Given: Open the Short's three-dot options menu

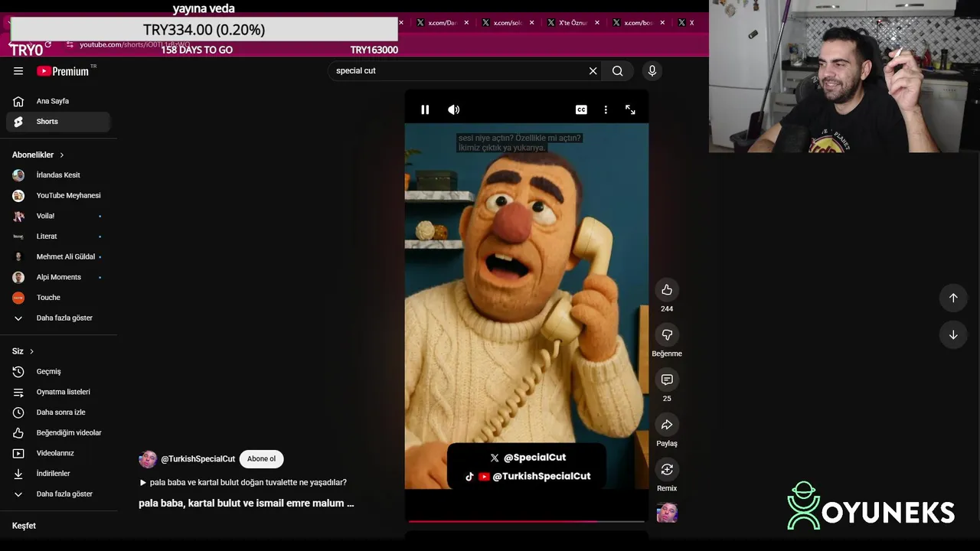Looking at the screenshot, I should coord(606,109).
